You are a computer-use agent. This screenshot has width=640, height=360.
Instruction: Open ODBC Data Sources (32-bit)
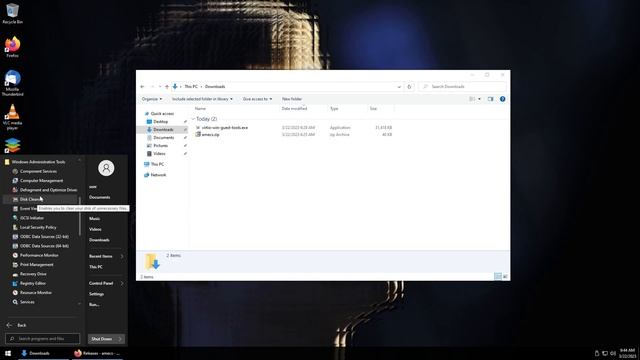tap(44, 237)
